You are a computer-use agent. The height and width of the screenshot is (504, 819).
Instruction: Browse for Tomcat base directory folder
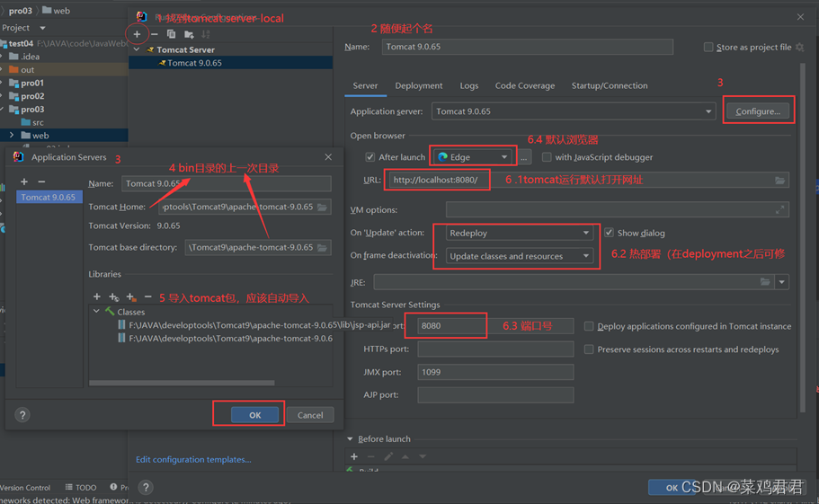[323, 247]
